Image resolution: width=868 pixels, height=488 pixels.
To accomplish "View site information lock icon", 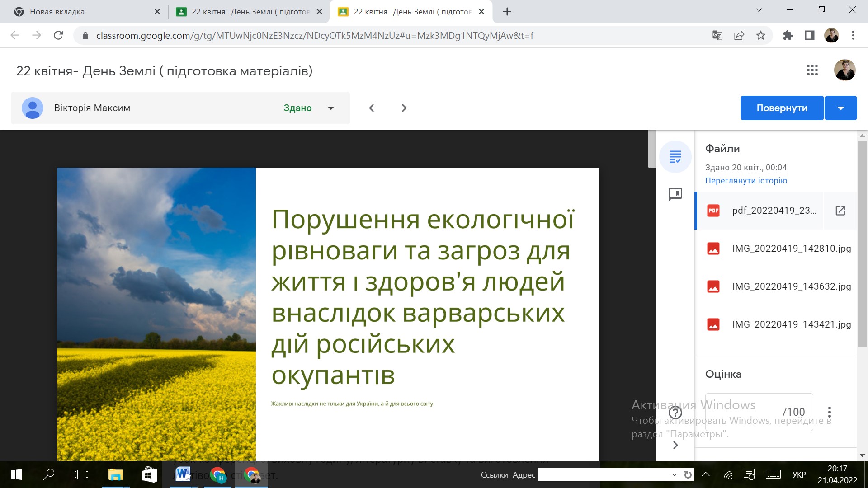I will point(85,35).
